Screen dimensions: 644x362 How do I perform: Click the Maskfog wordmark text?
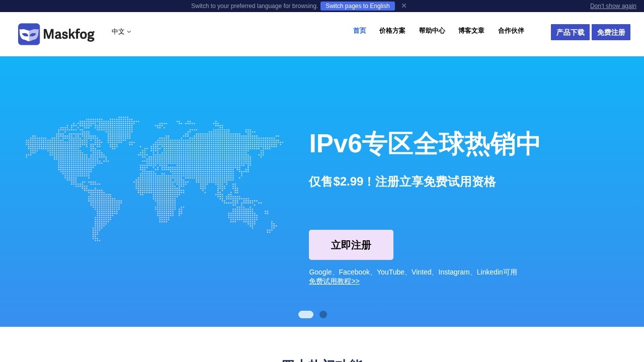(x=68, y=34)
